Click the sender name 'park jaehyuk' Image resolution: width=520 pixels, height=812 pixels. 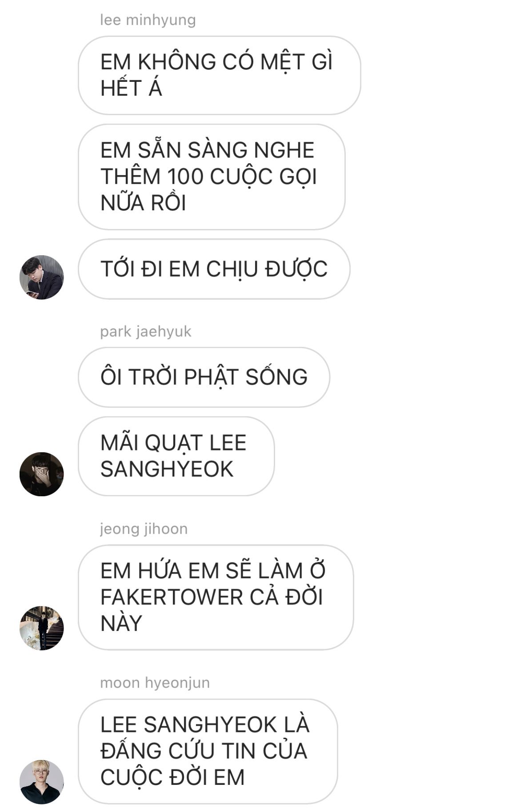click(x=146, y=332)
